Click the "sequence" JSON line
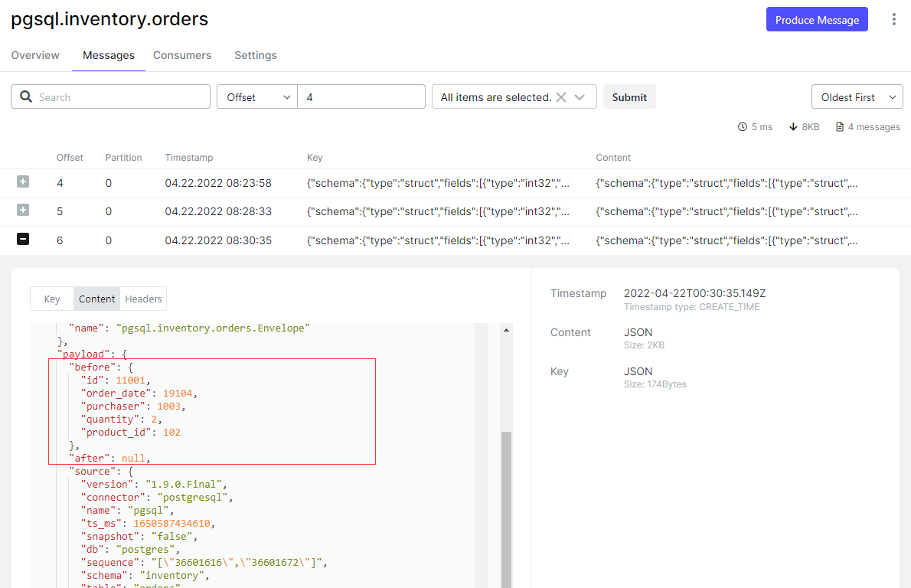 tap(204, 563)
